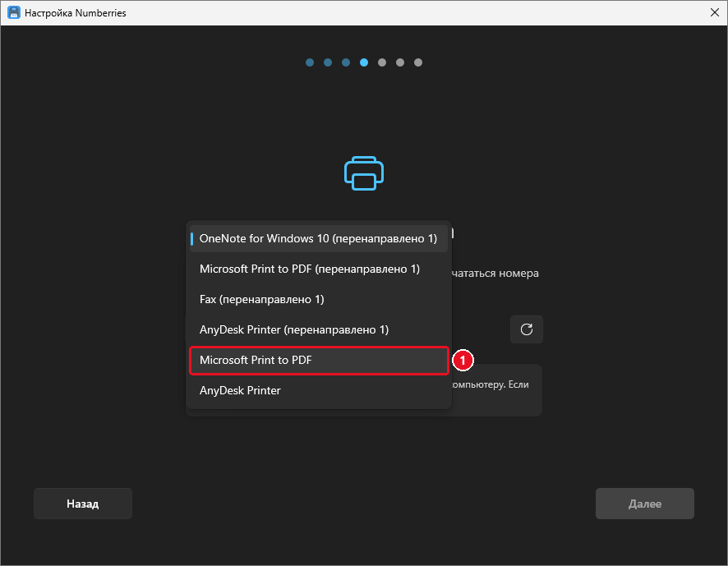Click the Numberries app icon in title bar

(x=14, y=12)
